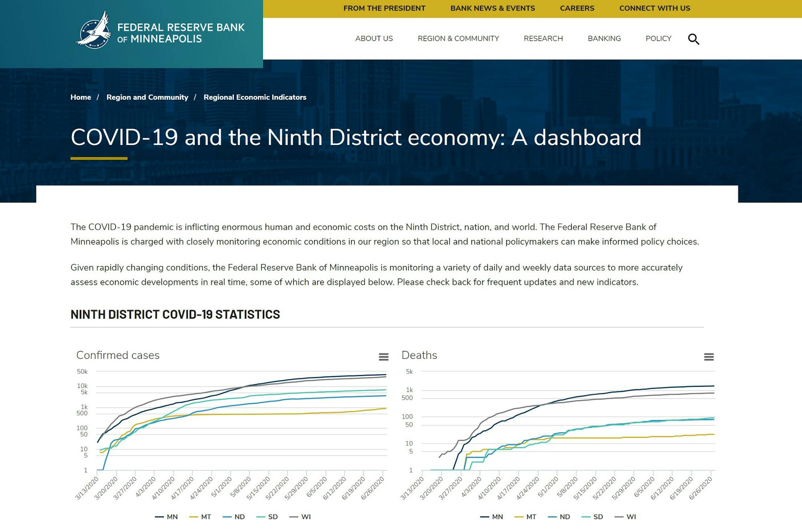Open the Region & Community menu
The image size is (802, 532).
(x=458, y=39)
